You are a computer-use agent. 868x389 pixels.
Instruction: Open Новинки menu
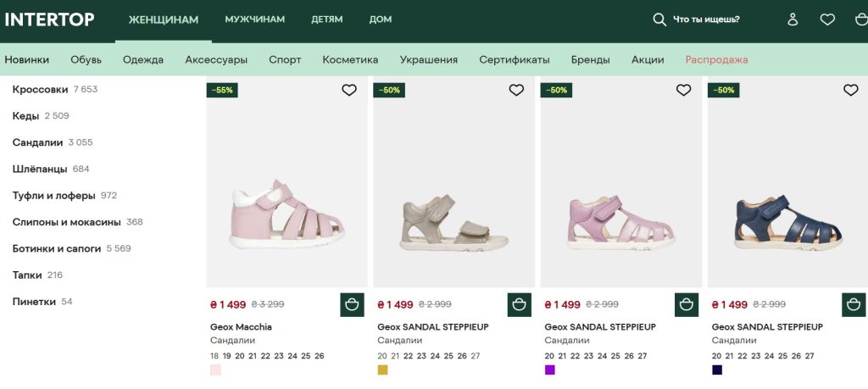[x=26, y=60]
